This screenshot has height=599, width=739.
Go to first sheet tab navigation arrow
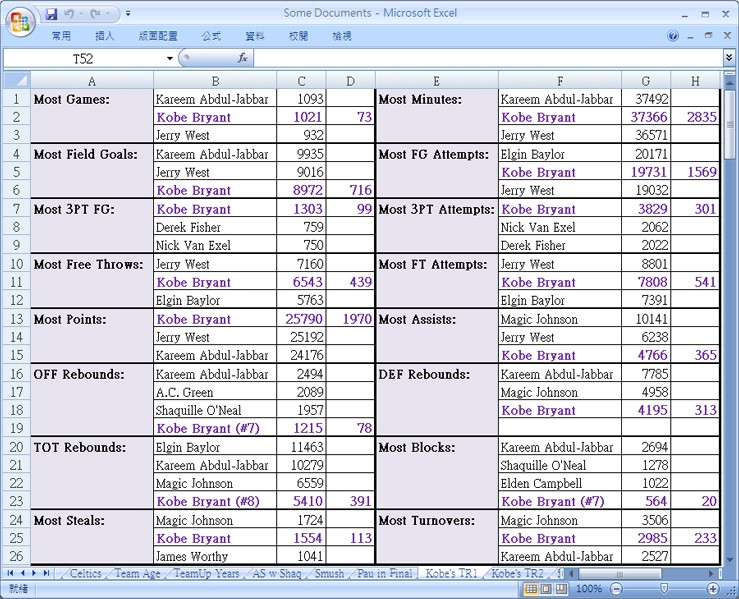pyautogui.click(x=10, y=574)
